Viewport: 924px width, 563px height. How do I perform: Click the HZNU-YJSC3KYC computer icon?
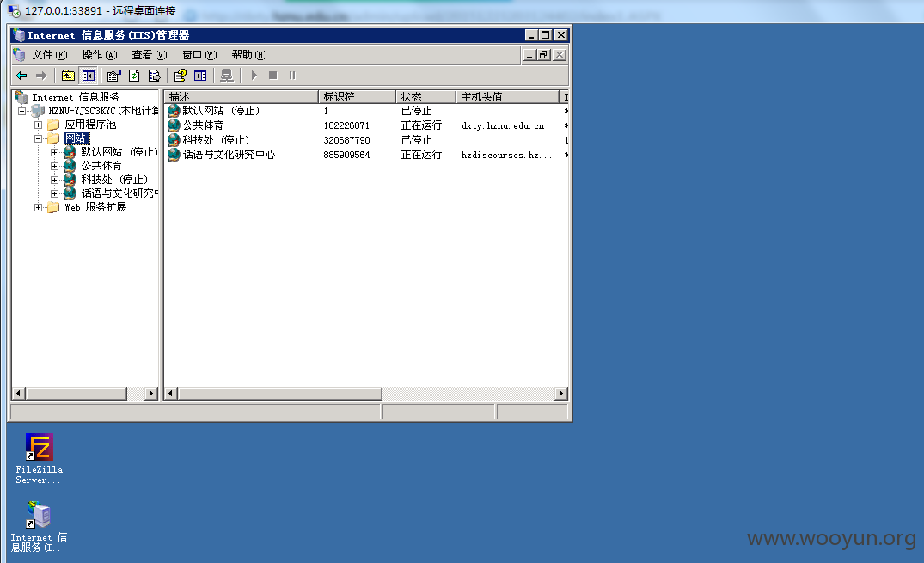point(39,111)
